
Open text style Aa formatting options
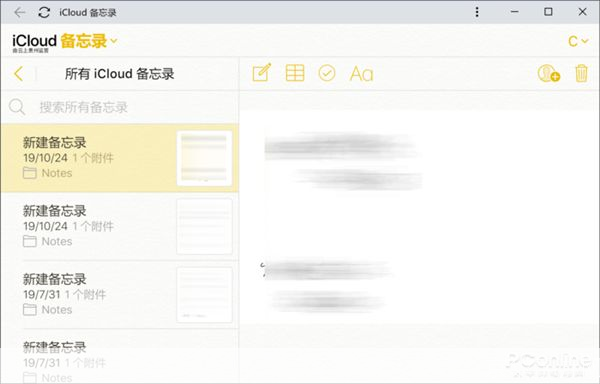(x=361, y=73)
